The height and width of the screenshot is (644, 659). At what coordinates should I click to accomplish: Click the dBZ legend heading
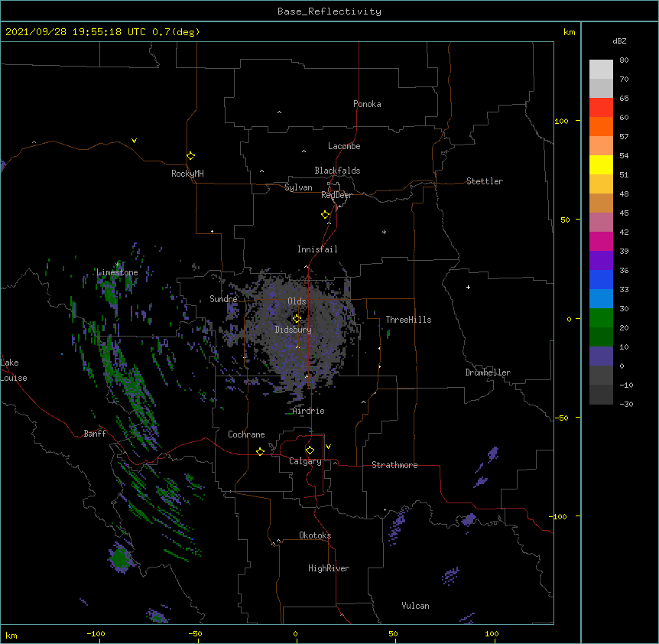tap(619, 41)
